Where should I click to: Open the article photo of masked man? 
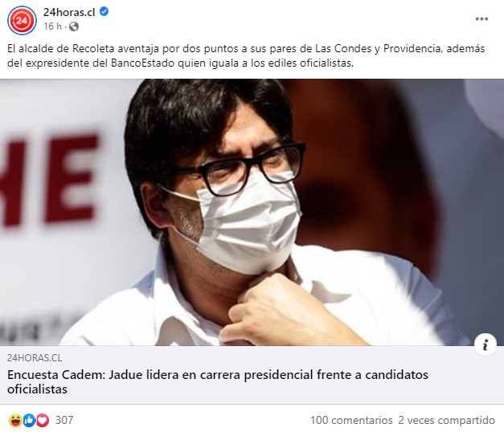(x=252, y=212)
